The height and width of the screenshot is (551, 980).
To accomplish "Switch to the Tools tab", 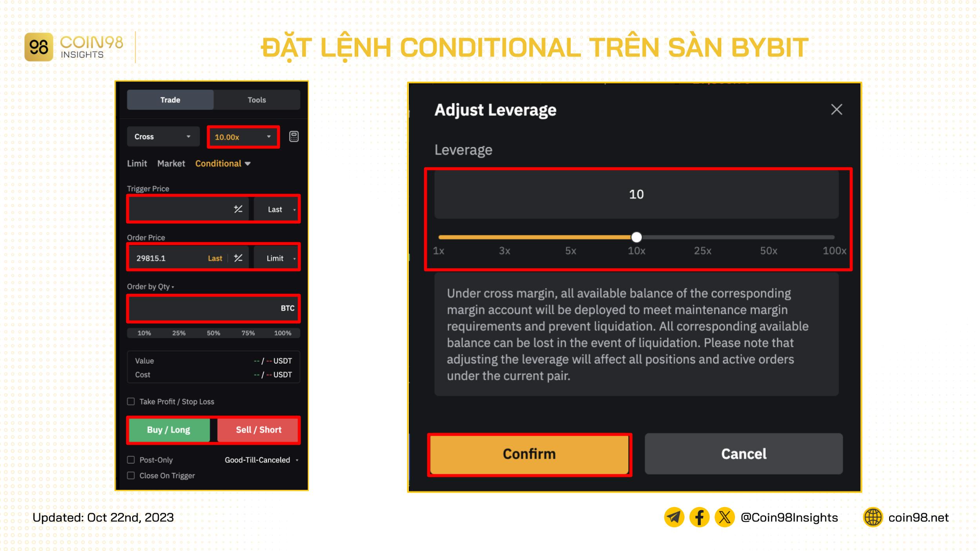I will (256, 99).
